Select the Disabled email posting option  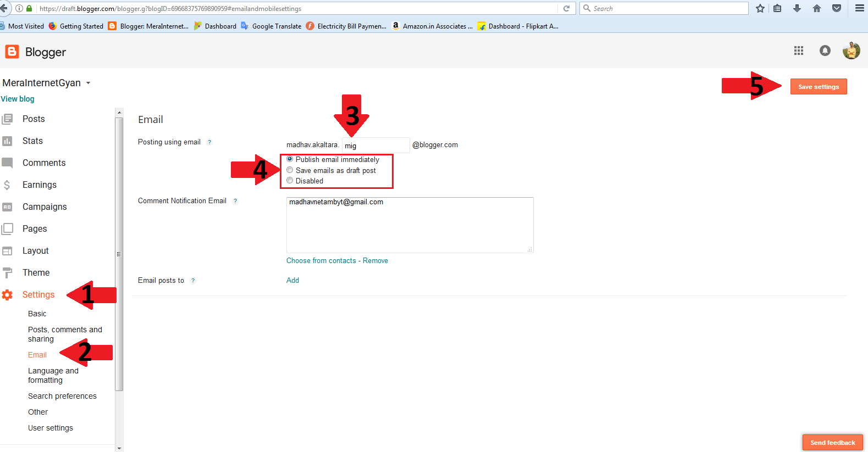[x=290, y=181]
